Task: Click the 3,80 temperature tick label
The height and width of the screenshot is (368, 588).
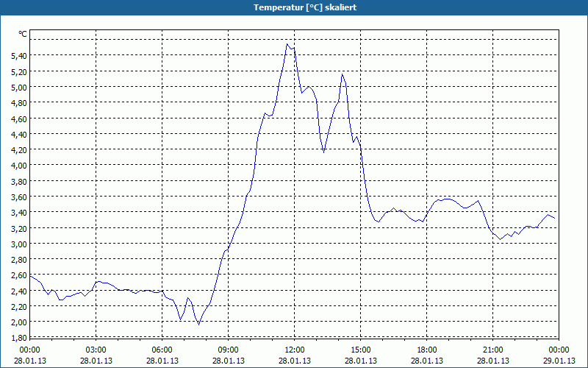Action: 19,181
